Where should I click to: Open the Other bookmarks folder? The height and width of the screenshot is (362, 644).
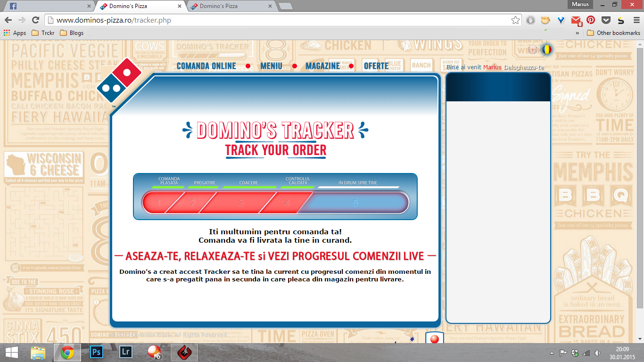(613, 33)
